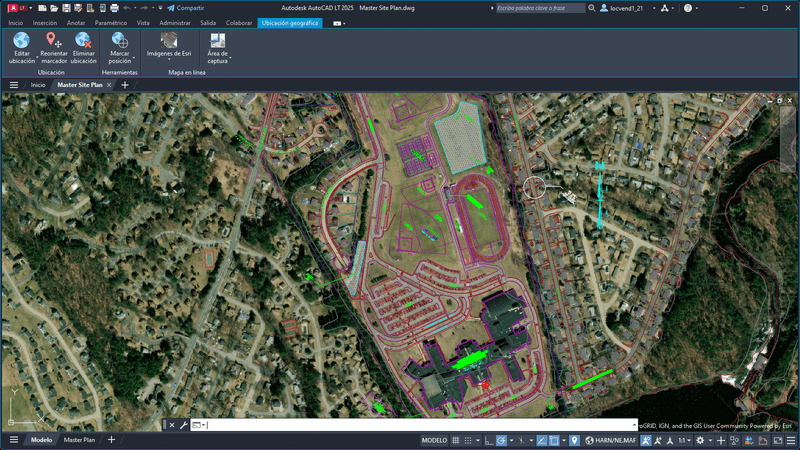800x450 pixels.
Task: Click the Save As icon in quick access toolbar
Action: coord(78,8)
